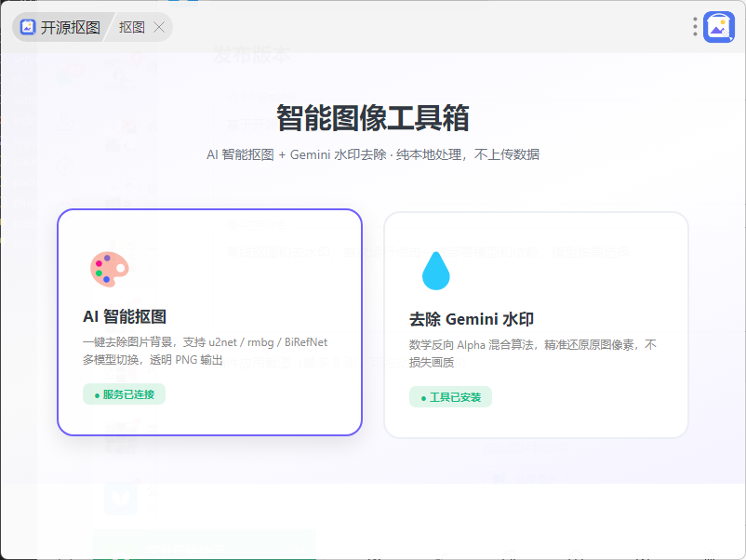Viewport: 746px width, 560px height.
Task: Open the 去除 Gemini 水印 card title
Action: point(472,319)
